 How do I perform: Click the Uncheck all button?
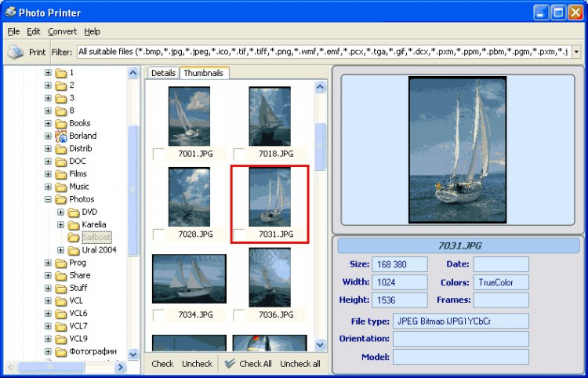pyautogui.click(x=300, y=364)
